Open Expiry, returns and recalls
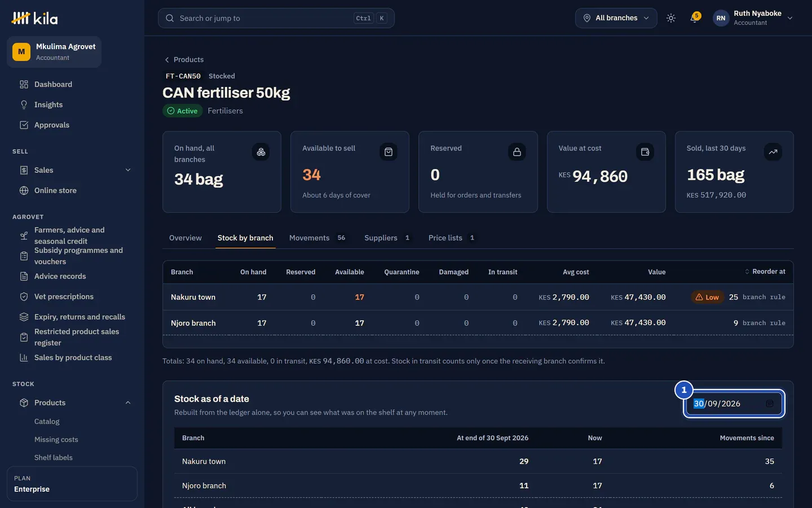The image size is (812, 508). (x=72, y=317)
